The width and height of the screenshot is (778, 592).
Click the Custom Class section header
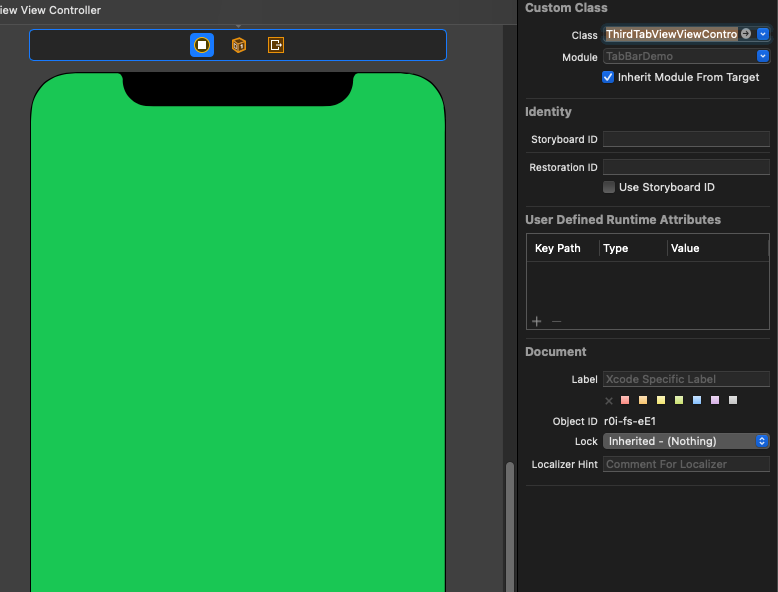point(566,7)
